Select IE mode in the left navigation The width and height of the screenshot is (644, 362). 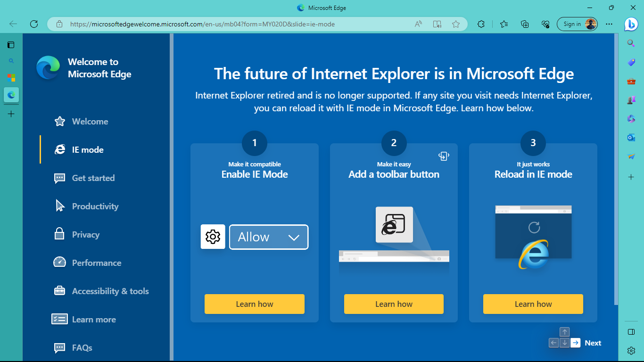pyautogui.click(x=88, y=150)
